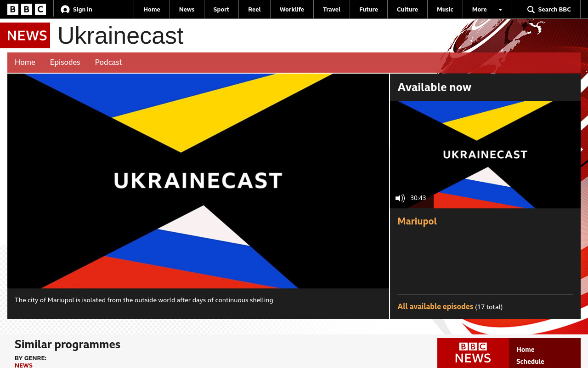Click the red NEWS logo beside Ukrainecast
Viewport: 588px width, 368px height.
25,35
